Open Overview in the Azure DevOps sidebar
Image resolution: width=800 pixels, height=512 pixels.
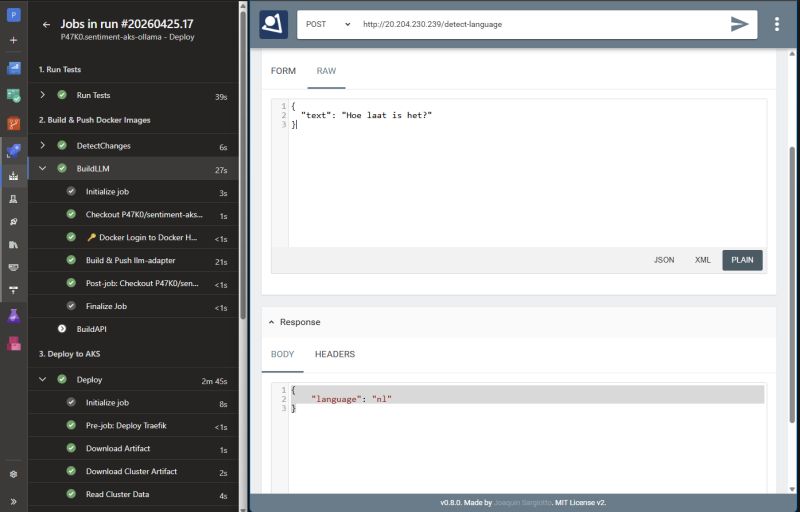point(14,68)
